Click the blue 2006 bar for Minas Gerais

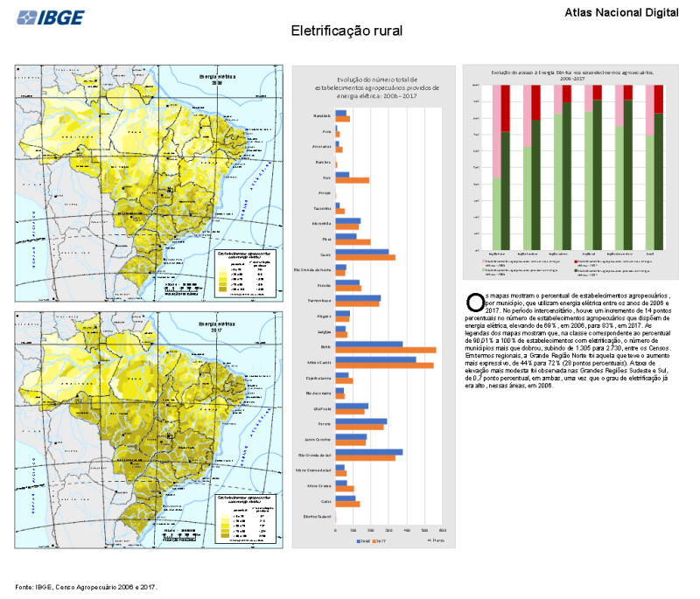[x=375, y=359]
